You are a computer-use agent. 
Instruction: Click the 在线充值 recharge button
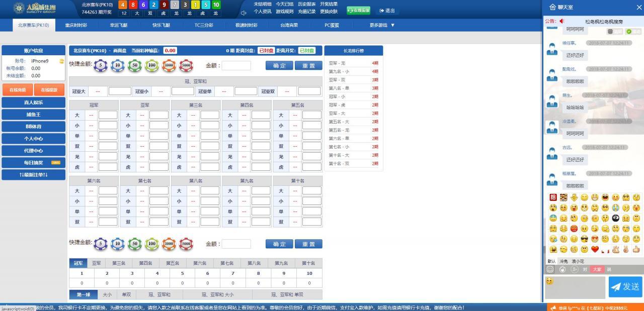[18, 90]
